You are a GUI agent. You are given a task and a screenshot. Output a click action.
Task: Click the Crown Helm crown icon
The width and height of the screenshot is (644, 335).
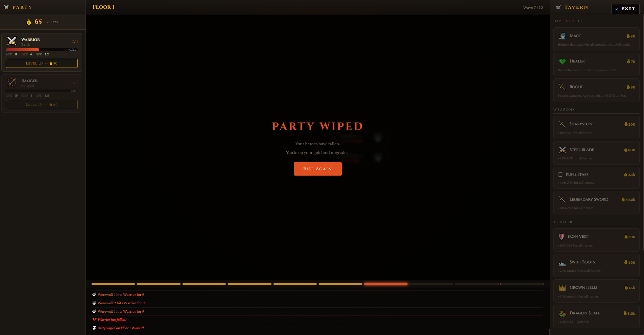tap(563, 288)
